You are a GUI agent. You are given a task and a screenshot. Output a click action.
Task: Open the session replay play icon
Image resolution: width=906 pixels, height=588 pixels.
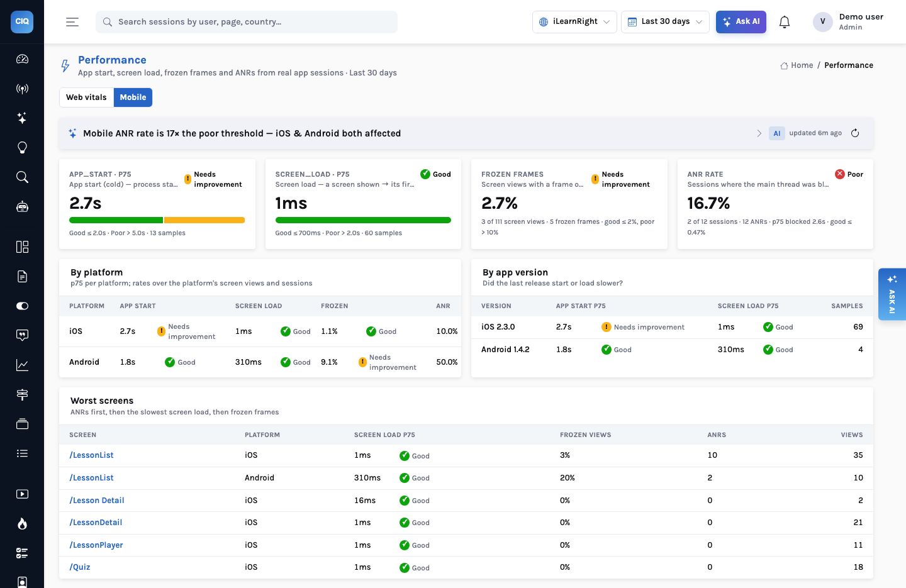tap(22, 494)
